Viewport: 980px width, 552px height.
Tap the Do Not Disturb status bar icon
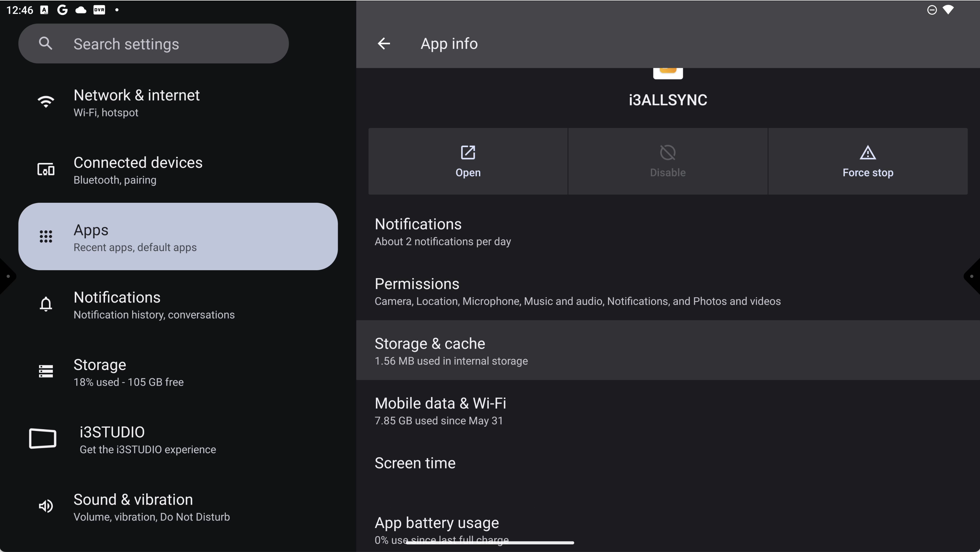(x=932, y=10)
